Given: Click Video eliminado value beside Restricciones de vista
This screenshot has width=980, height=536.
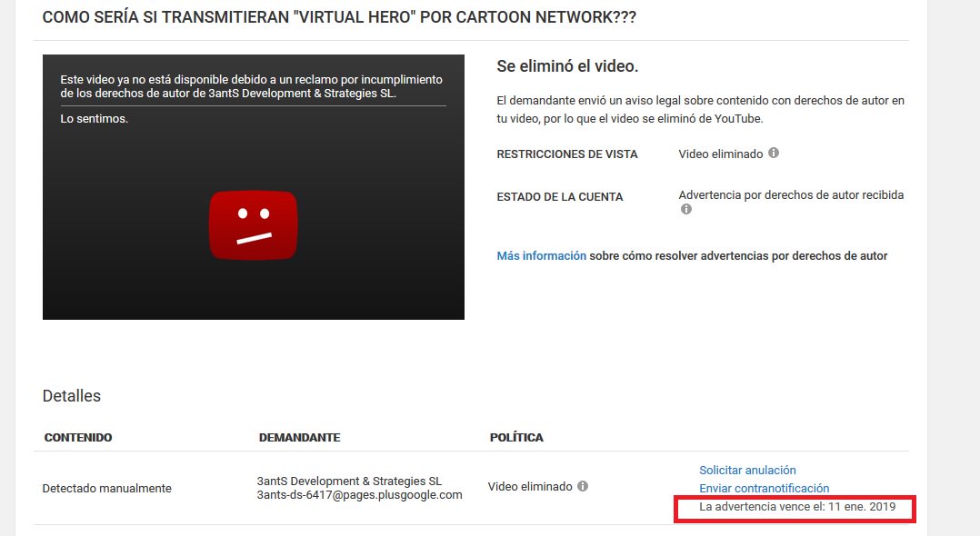Looking at the screenshot, I should [721, 154].
